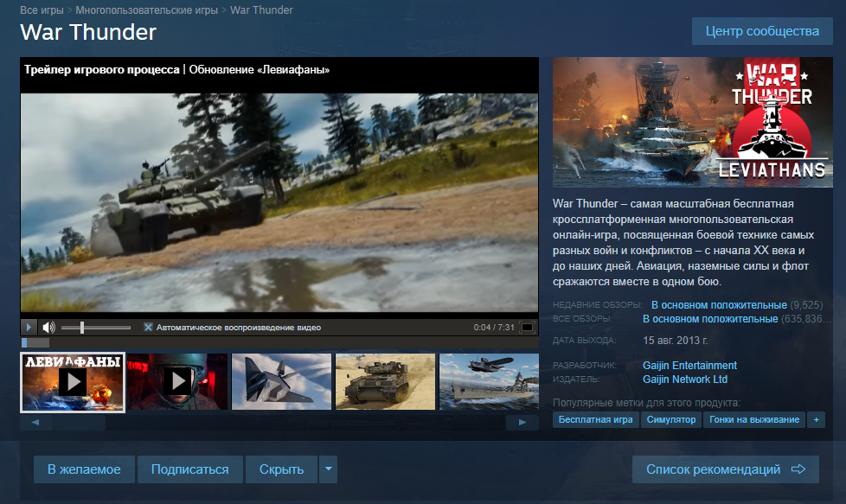
Task: Follow the game with «Подписаться»
Action: (x=190, y=469)
